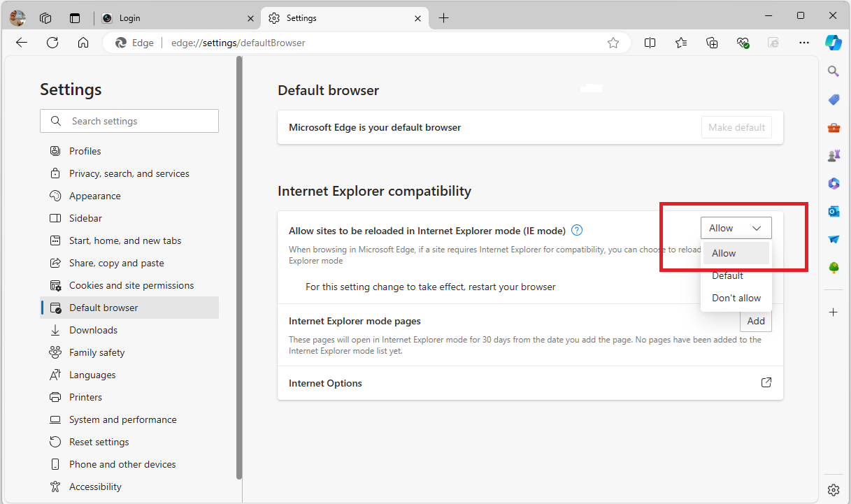Open the sidebar Shopping tag icon
The height and width of the screenshot is (504, 851).
(834, 100)
